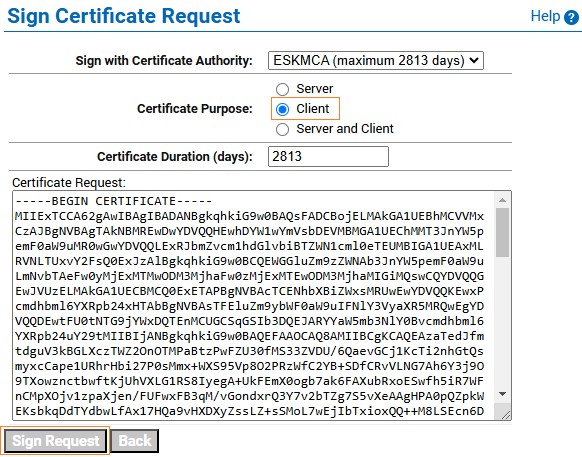Click the textarea resize grip corner
The width and height of the screenshot is (582, 457).
(506, 415)
